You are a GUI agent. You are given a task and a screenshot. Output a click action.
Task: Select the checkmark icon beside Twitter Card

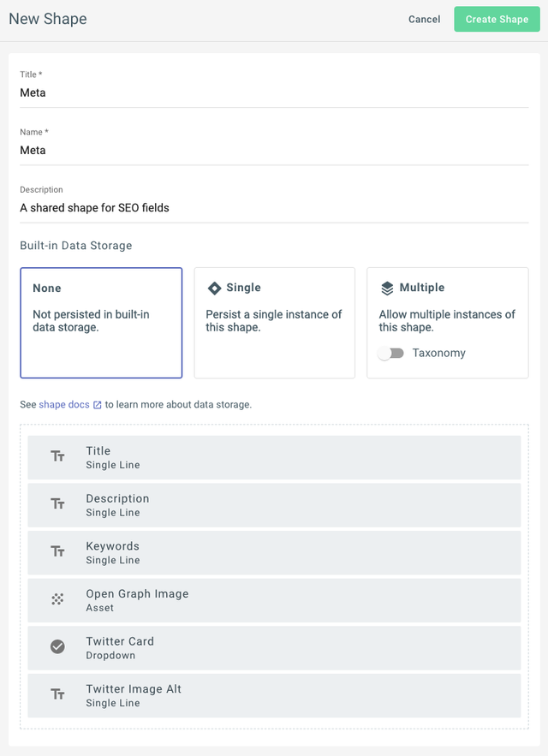click(x=58, y=646)
